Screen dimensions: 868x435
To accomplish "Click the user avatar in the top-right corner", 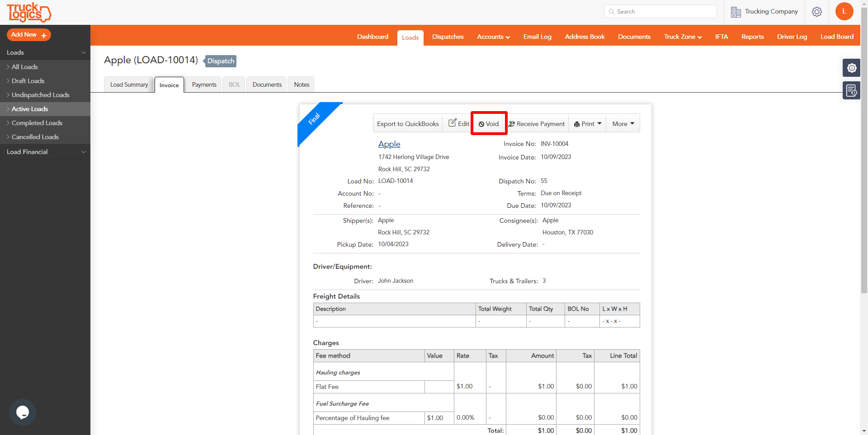I will pyautogui.click(x=844, y=11).
